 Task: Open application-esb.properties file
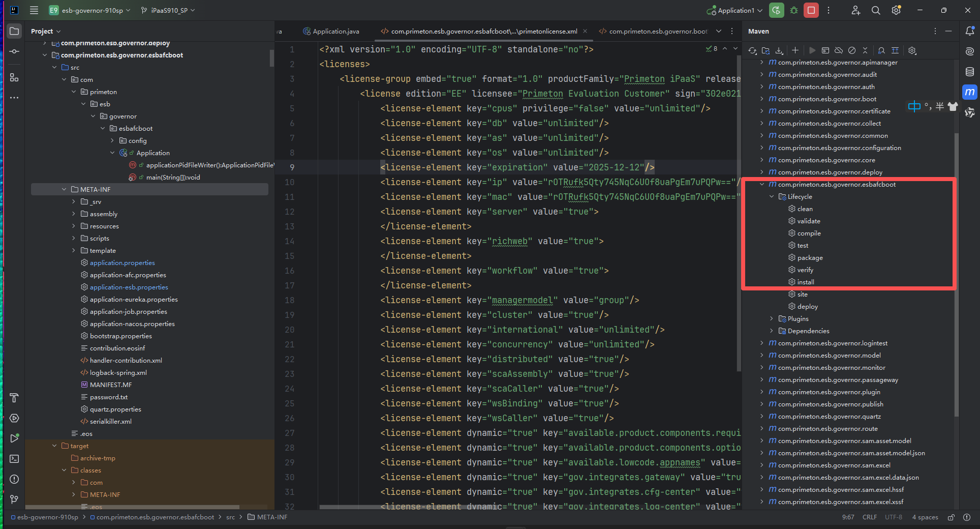[x=129, y=287]
